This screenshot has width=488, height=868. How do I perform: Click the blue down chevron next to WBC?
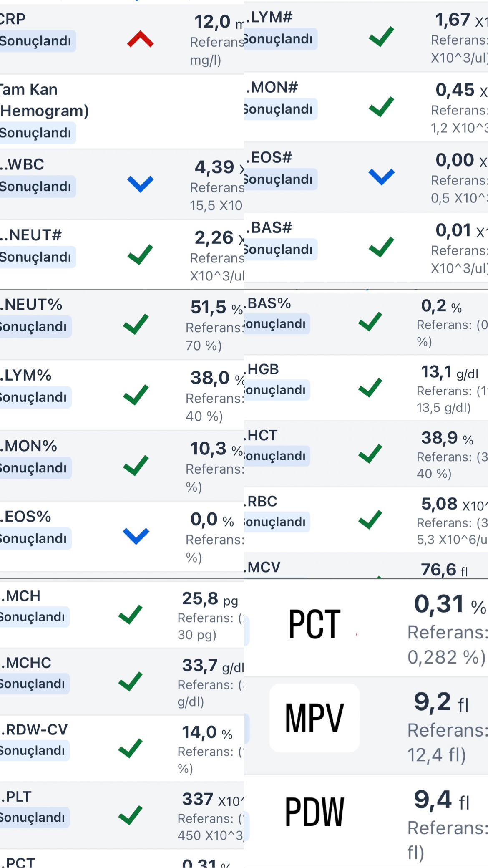pos(141,184)
